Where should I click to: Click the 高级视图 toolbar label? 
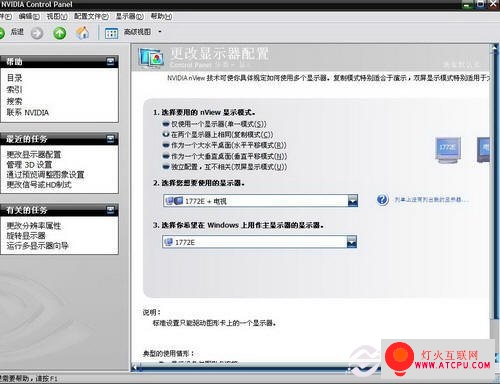(137, 32)
